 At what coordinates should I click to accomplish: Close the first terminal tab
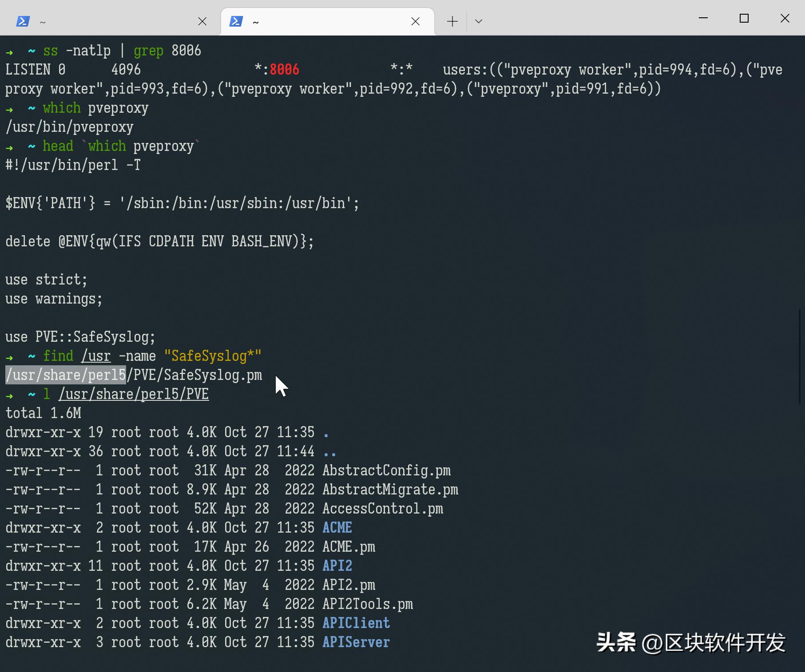coord(202,21)
